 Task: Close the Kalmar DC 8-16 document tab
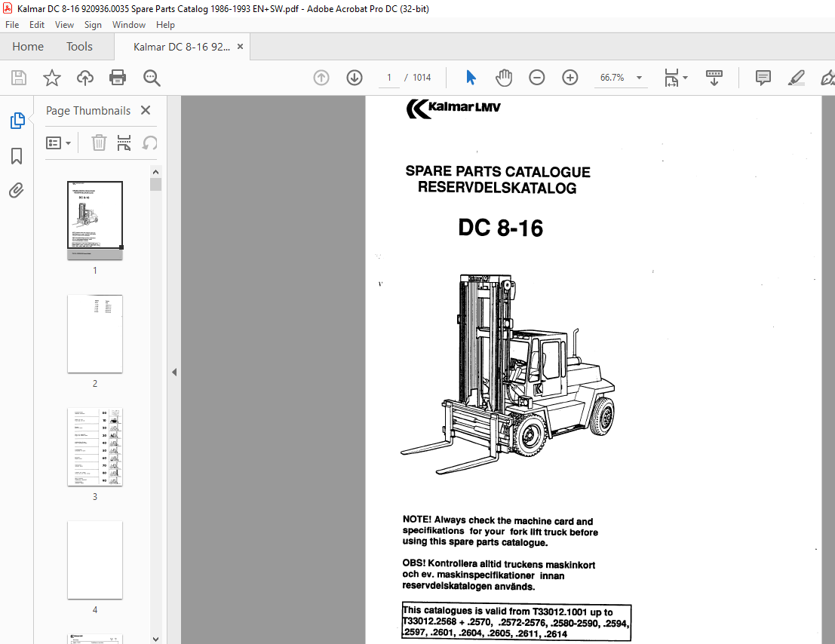pos(240,47)
